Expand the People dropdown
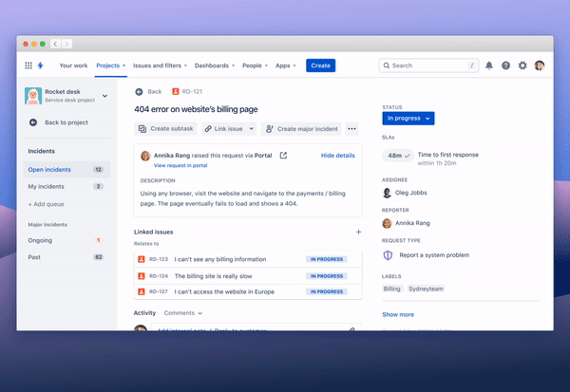The height and width of the screenshot is (392, 570). point(255,65)
